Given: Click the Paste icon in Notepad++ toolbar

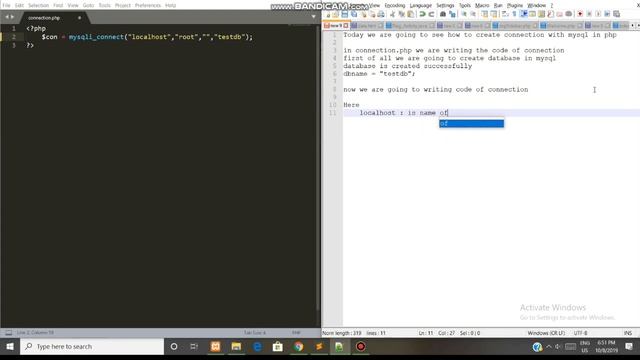Looking at the screenshot, I should pos(411,14).
